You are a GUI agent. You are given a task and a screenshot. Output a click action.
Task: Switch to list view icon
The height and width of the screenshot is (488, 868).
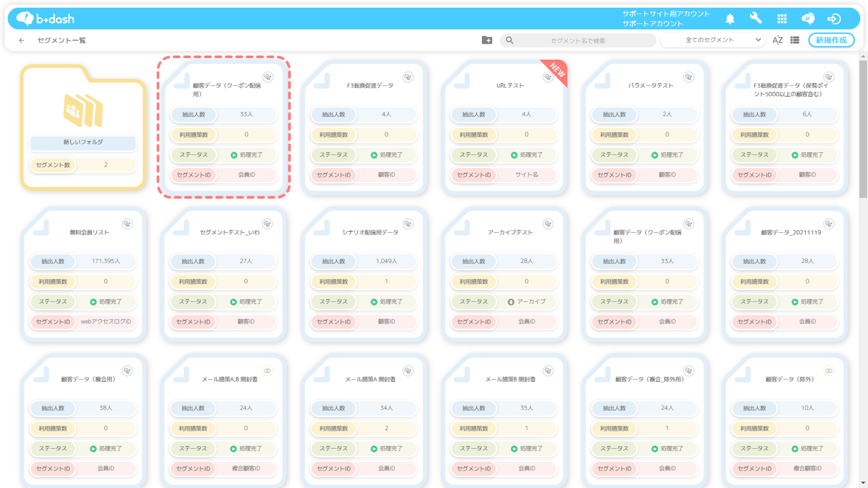pos(795,40)
